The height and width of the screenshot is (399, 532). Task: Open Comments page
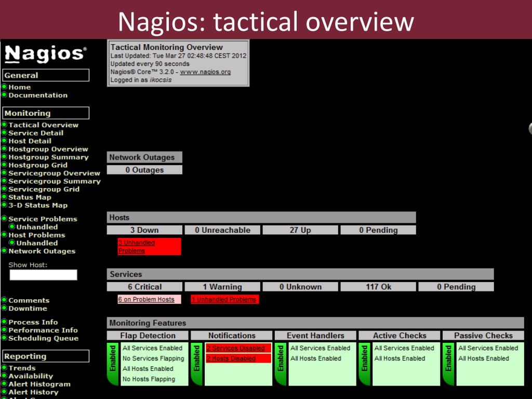click(x=29, y=301)
